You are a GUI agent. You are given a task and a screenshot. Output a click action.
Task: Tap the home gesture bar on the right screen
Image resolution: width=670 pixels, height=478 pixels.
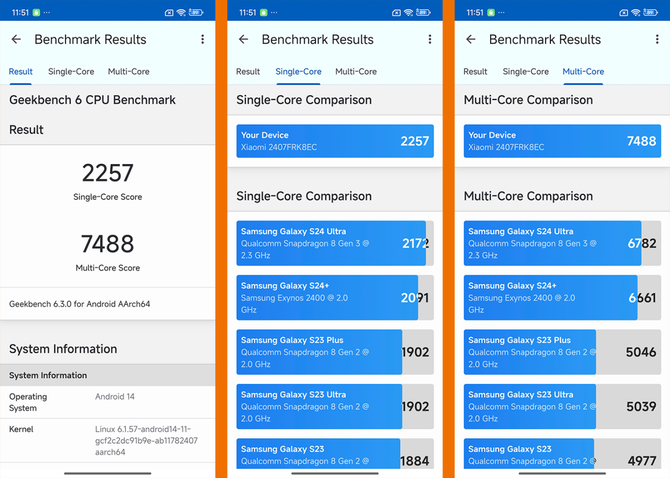pyautogui.click(x=562, y=473)
